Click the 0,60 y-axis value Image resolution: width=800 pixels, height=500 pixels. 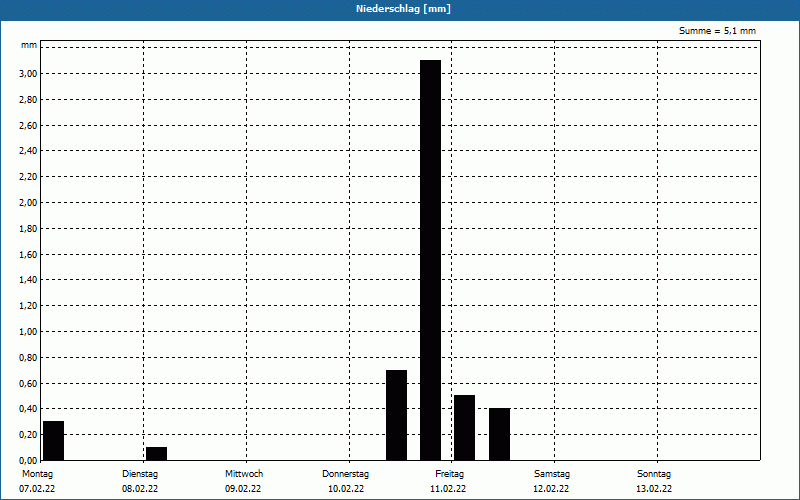tap(28, 383)
